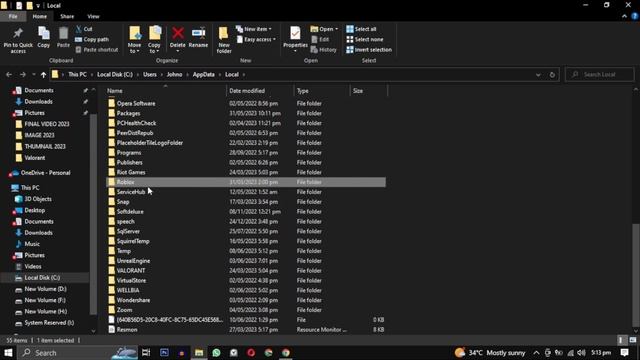Switch to the Home ribbon tab
The image size is (640, 360).
(x=40, y=16)
